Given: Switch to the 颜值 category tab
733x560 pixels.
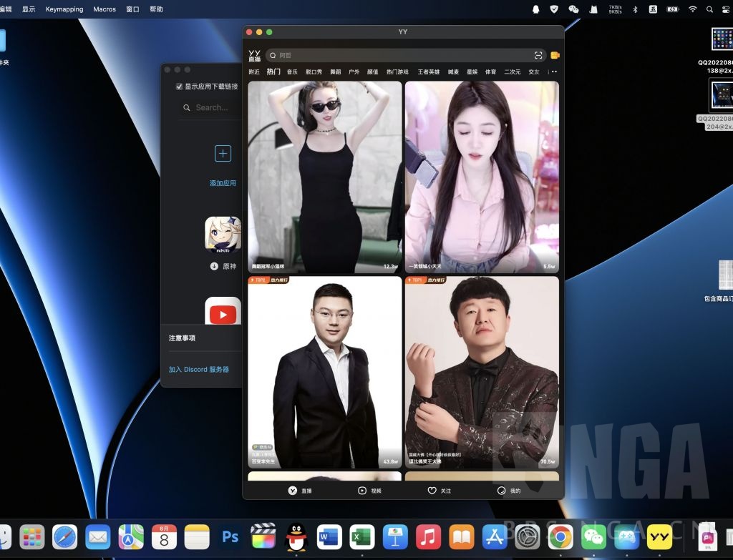Looking at the screenshot, I should coord(374,72).
